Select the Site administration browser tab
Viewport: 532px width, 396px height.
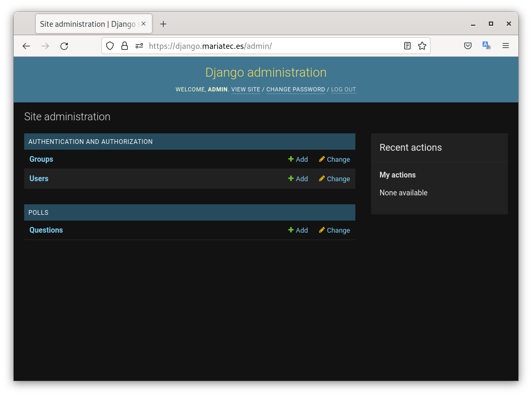[87, 24]
